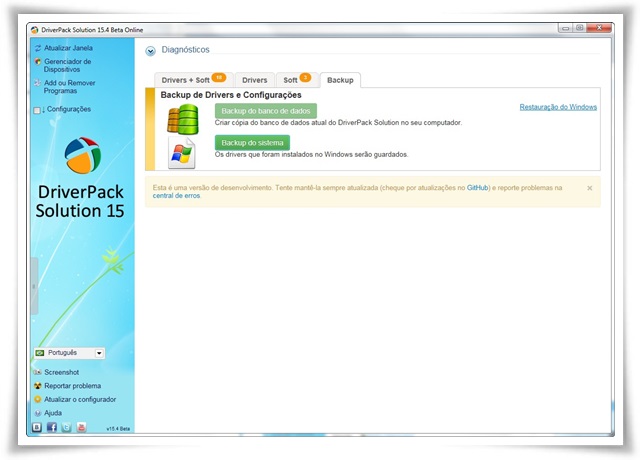This screenshot has height=460, width=640.
Task: Open the Facebook icon
Action: [x=52, y=427]
